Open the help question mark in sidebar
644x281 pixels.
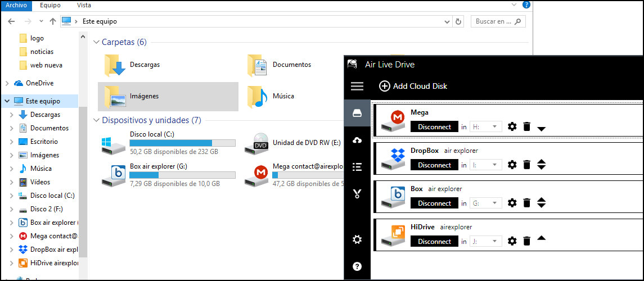click(357, 266)
